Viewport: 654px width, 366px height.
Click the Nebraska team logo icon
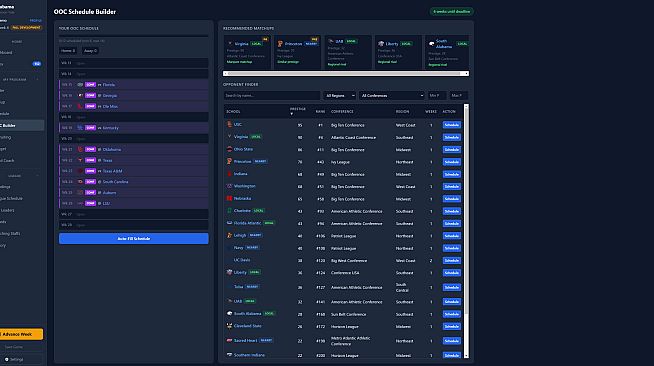coord(229,198)
